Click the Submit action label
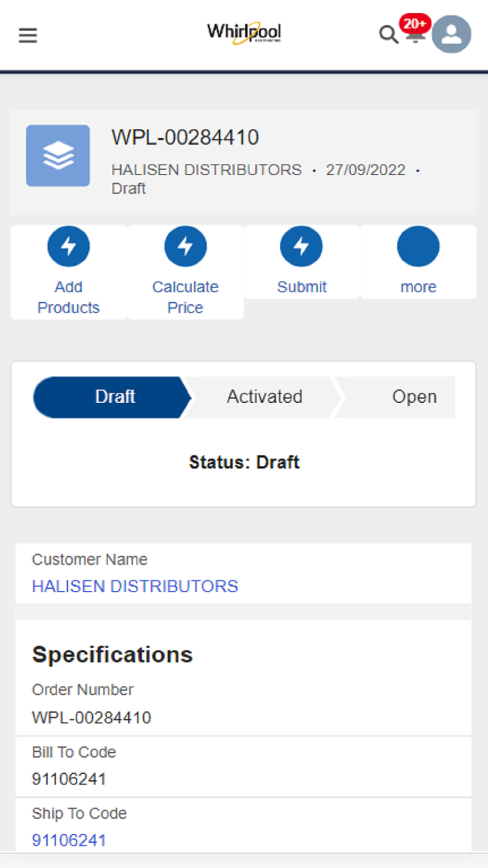The width and height of the screenshot is (488, 868). [302, 287]
